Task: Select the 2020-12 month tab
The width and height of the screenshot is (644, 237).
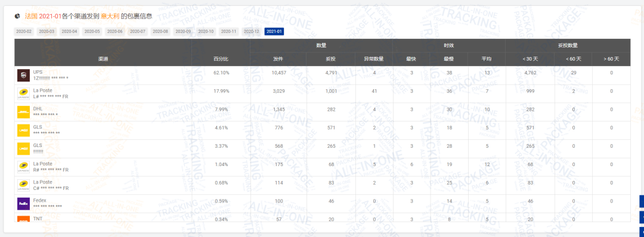Action: click(x=252, y=32)
